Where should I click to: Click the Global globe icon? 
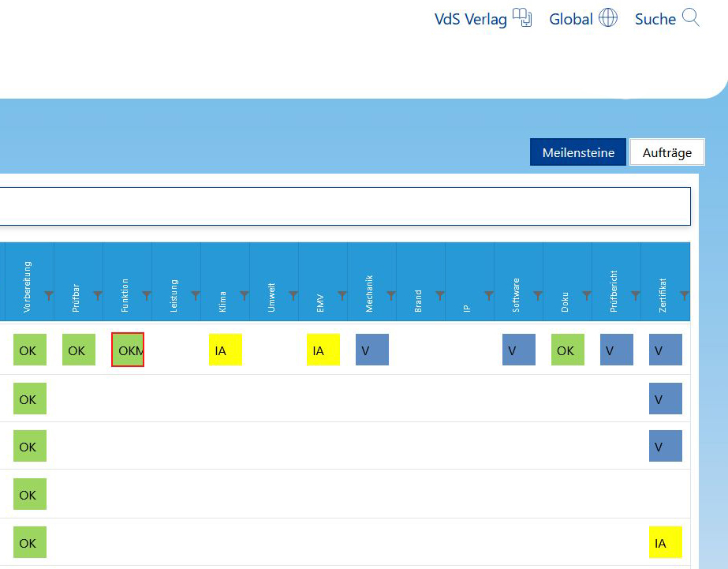click(x=608, y=18)
